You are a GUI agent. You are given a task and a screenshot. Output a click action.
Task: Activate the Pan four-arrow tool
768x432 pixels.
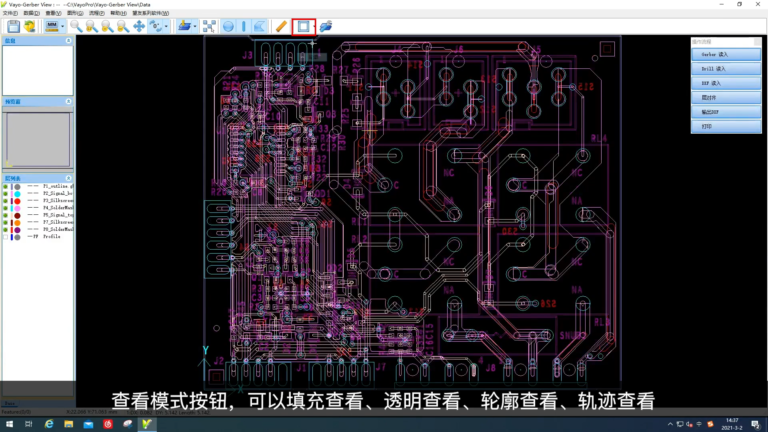[x=139, y=26]
